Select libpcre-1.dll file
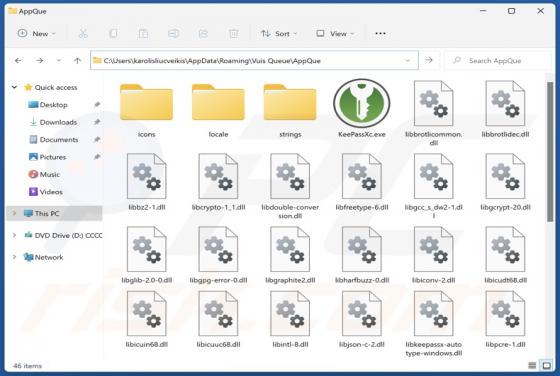 (505, 320)
